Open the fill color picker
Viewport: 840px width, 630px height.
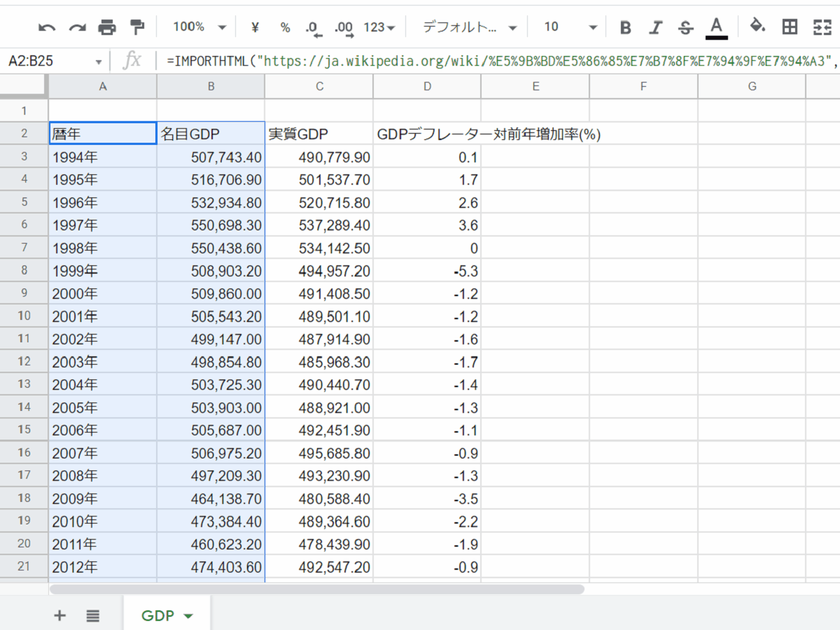point(757,27)
